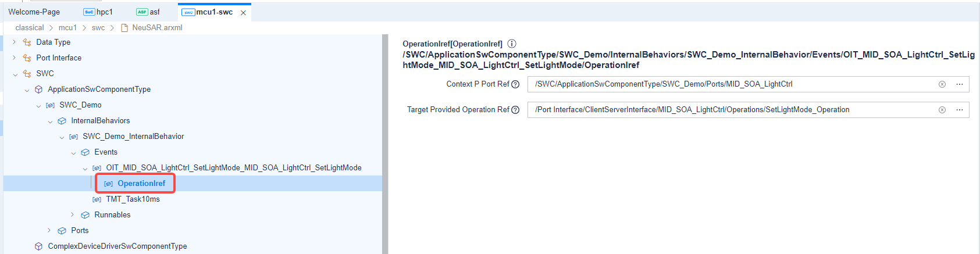Open the Welcome-Page tab
This screenshot has width=980, height=254.
pos(34,12)
